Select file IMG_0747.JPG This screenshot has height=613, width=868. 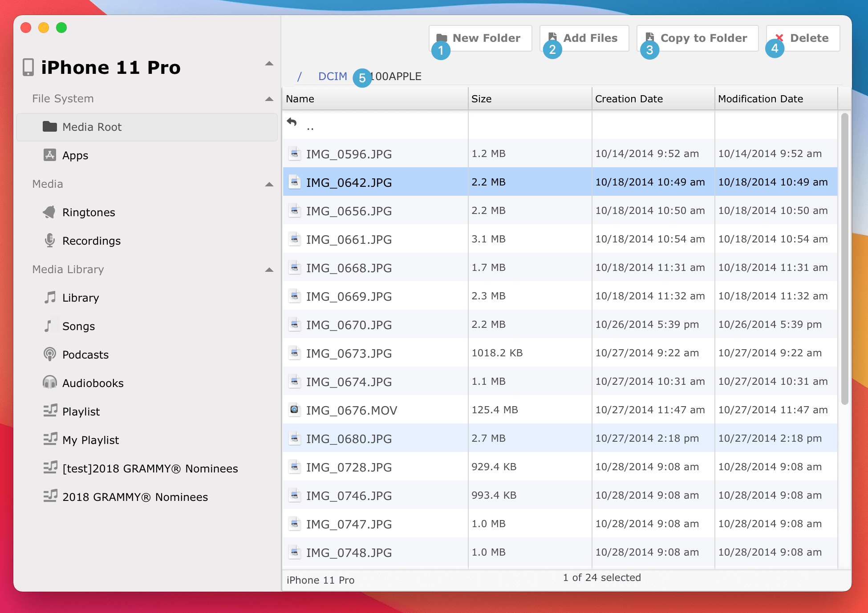[560, 524]
